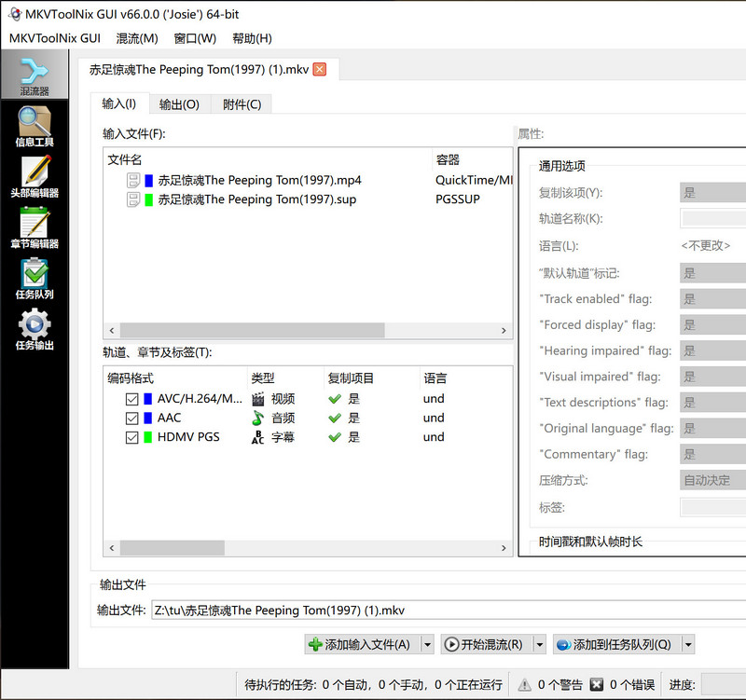Screen dimensions: 746x700
Task: Open the "Hearing impaired" flag combo box
Action: pyautogui.click(x=712, y=351)
